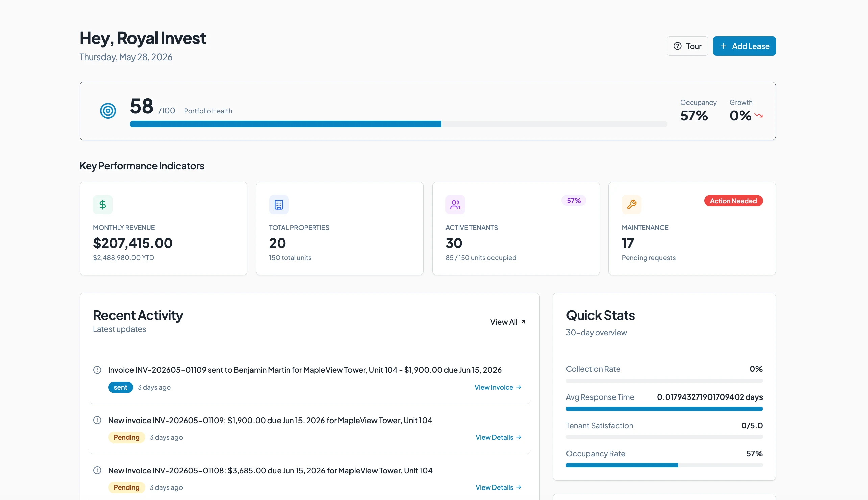Click the Tenant Satisfaction progress bar

coord(664,437)
